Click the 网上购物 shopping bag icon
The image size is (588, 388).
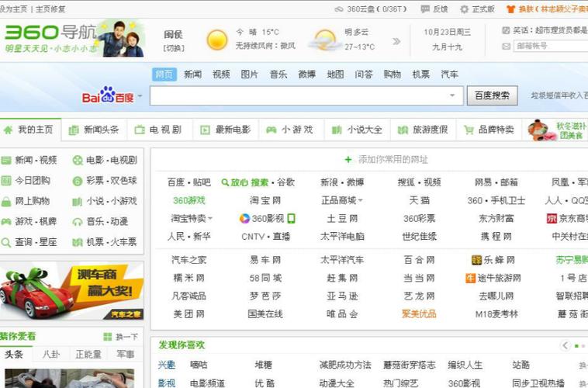tap(6, 202)
